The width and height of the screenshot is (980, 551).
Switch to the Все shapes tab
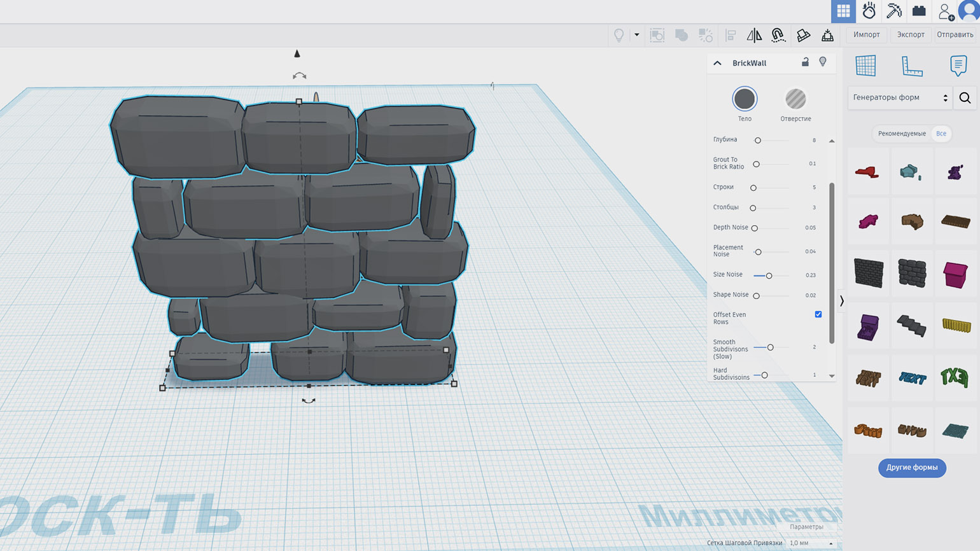[941, 134]
